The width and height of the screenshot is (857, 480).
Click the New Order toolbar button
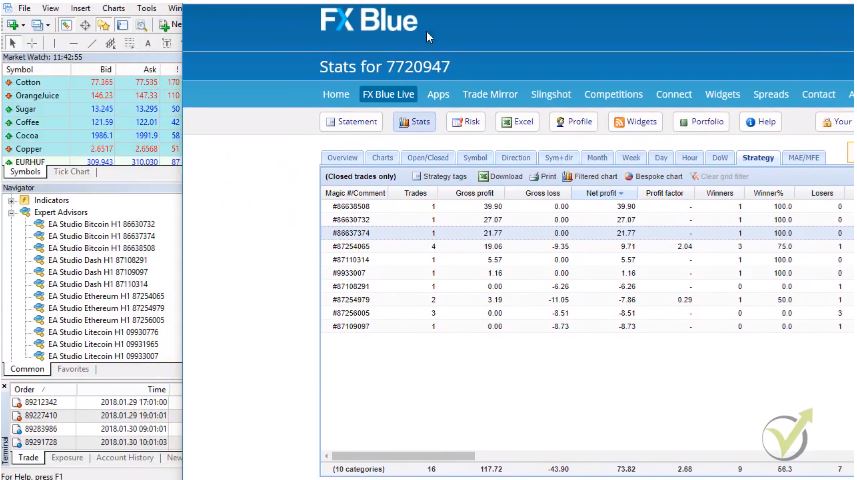pyautogui.click(x=170, y=25)
